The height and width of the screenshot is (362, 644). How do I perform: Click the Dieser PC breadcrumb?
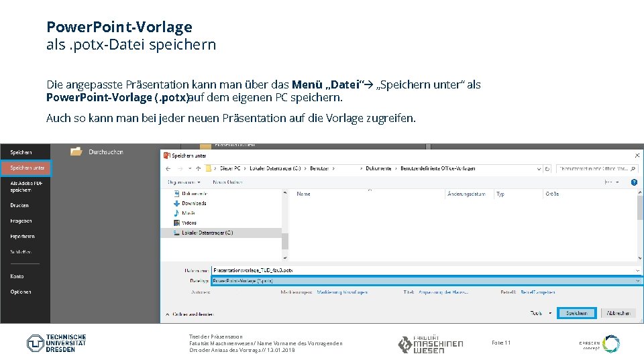(x=230, y=168)
